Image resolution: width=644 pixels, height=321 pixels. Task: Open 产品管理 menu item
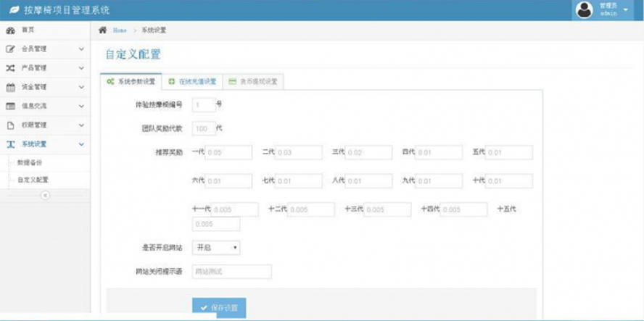(x=45, y=68)
